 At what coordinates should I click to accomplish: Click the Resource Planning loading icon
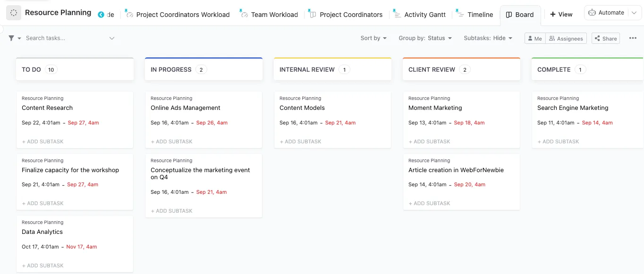click(x=14, y=13)
